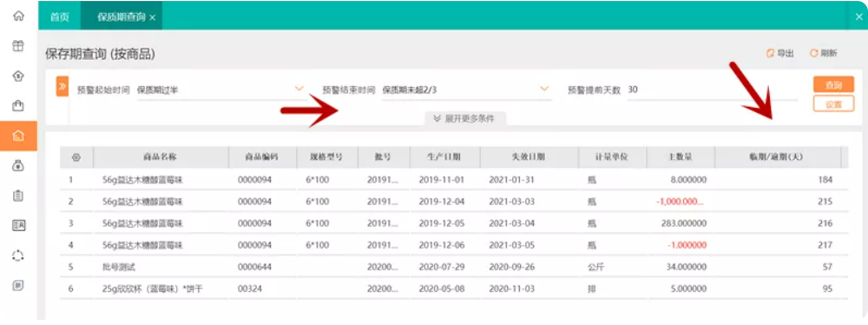Select the circular refresh sidebar icon
The image size is (868, 325).
pos(18,255)
